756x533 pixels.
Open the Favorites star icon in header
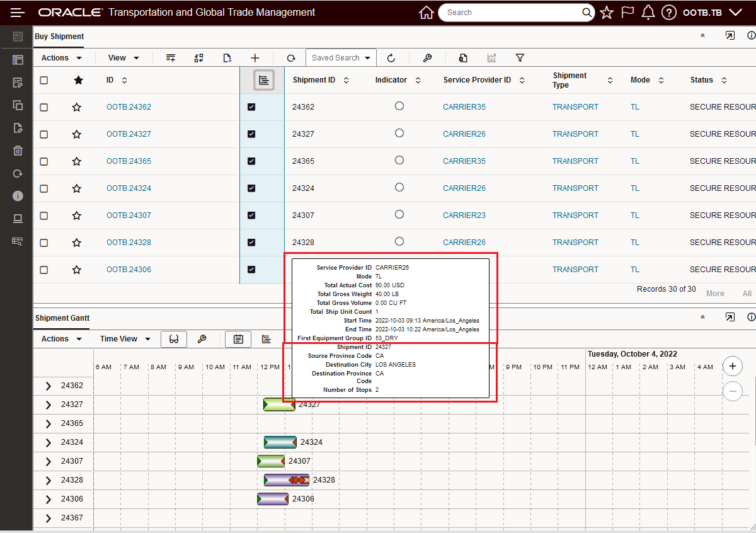[606, 13]
